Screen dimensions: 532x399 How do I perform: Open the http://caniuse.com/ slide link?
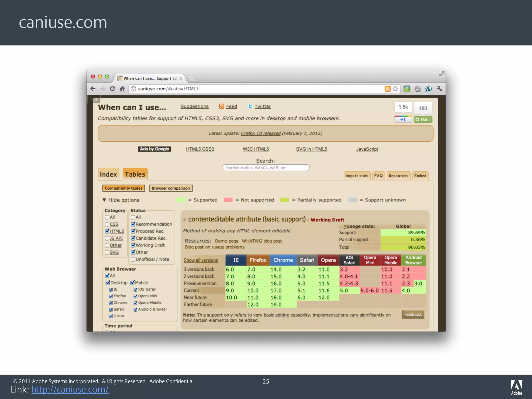click(70, 389)
